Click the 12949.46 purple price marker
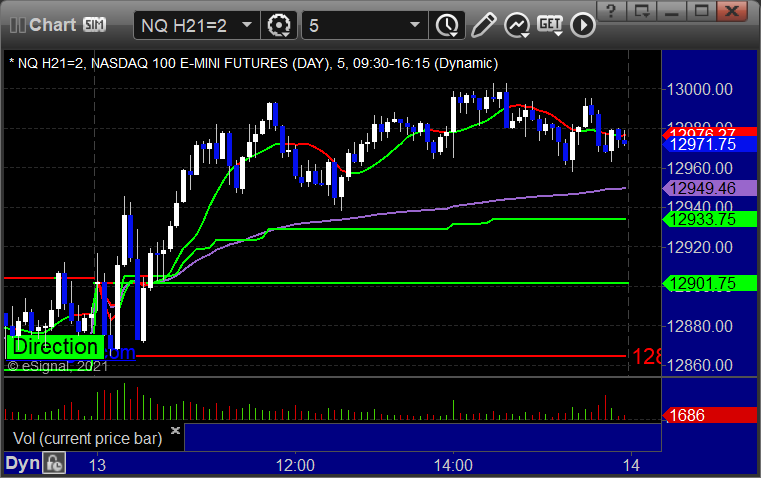This screenshot has height=478, width=761. [710, 188]
